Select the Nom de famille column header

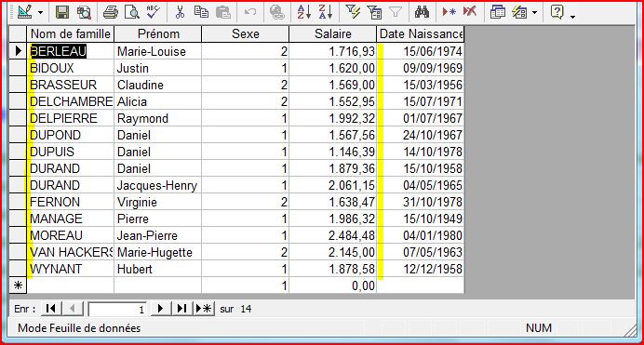(70, 33)
